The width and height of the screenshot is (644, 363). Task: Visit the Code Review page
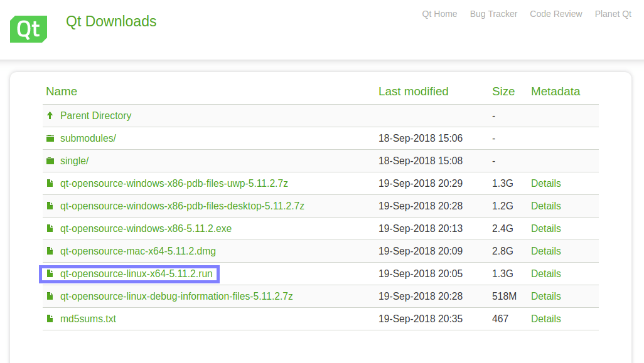pos(555,14)
